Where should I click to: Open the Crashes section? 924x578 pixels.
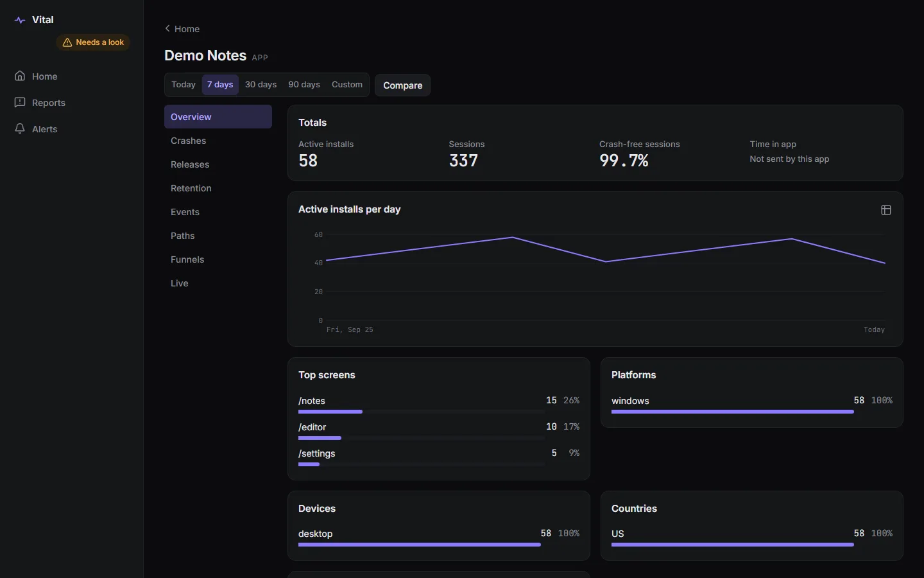click(x=218, y=141)
